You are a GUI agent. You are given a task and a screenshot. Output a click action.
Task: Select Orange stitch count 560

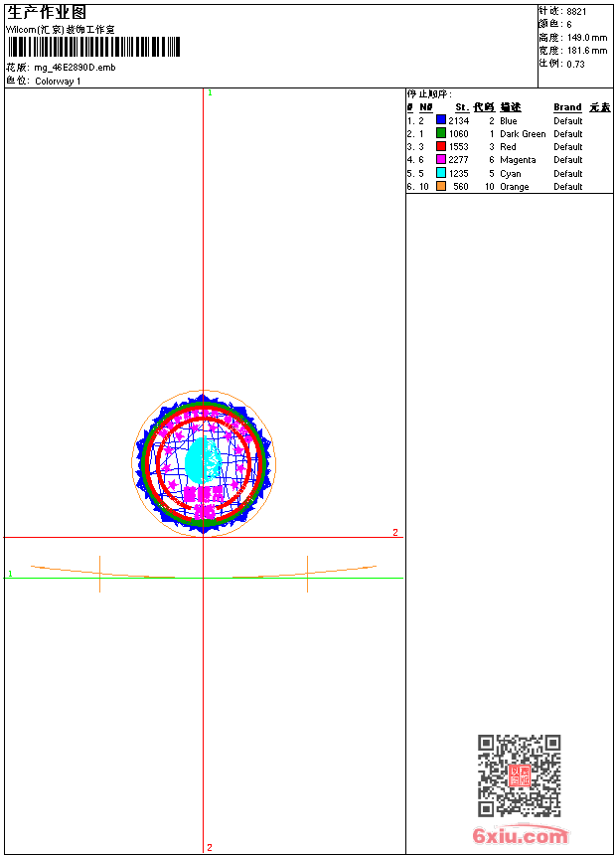coord(461,187)
